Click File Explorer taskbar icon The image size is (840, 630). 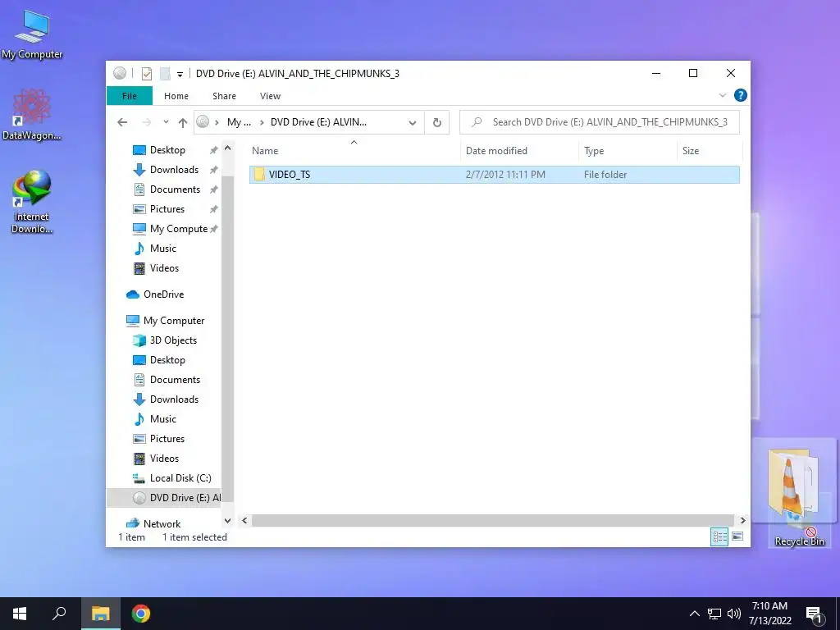pos(101,614)
